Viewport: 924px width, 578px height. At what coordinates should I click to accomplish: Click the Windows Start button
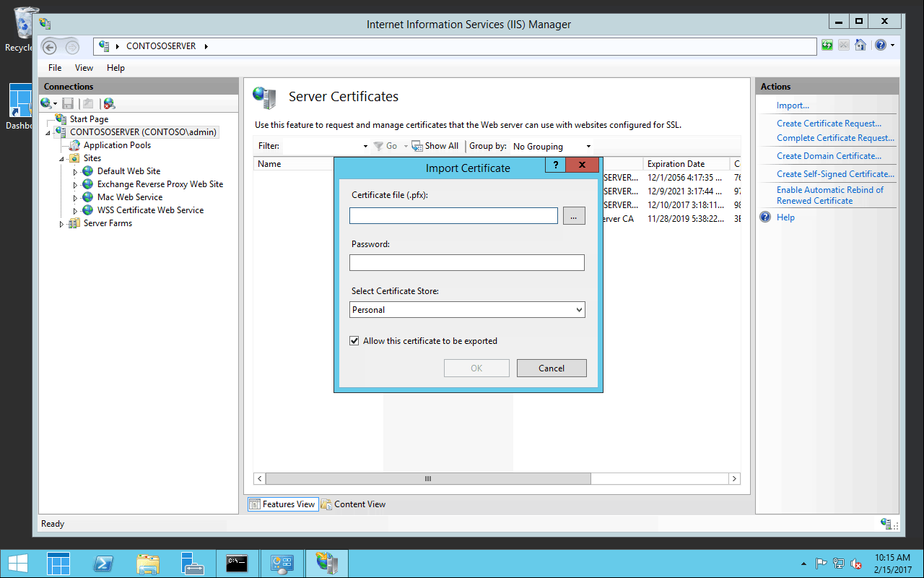click(18, 564)
